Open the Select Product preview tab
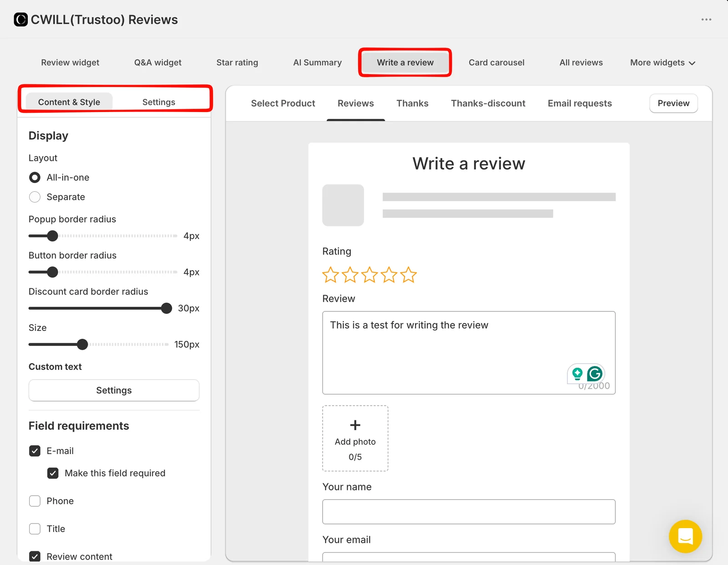728x565 pixels. click(283, 103)
